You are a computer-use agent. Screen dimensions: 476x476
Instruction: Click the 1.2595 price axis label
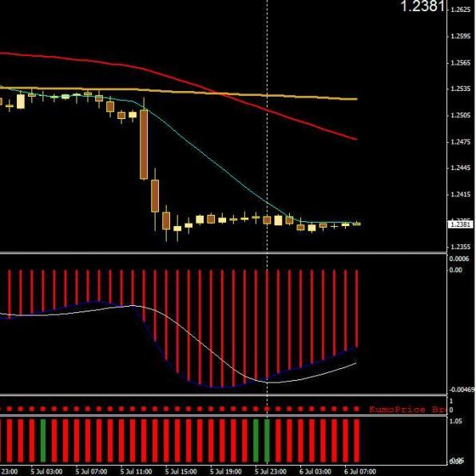click(461, 36)
